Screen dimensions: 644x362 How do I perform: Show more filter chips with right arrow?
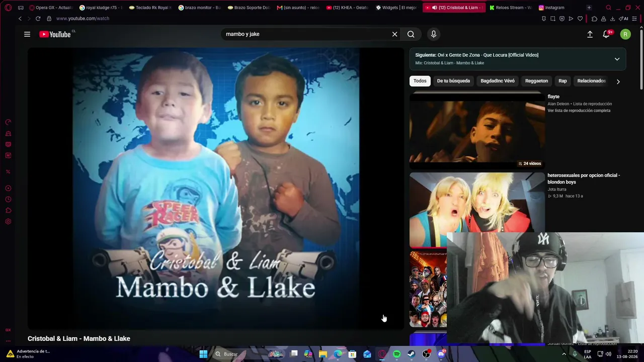click(618, 81)
